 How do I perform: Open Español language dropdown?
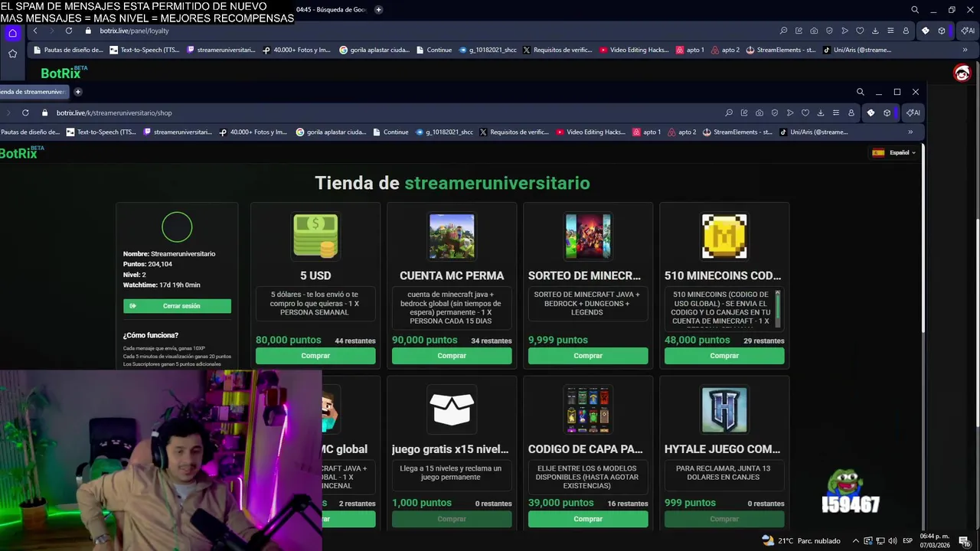click(893, 152)
